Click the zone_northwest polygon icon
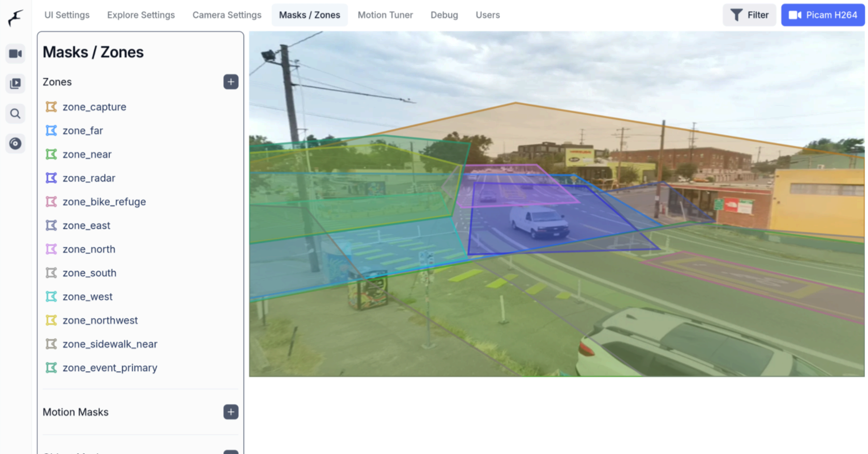Viewport: 868px width, 454px height. (x=51, y=321)
